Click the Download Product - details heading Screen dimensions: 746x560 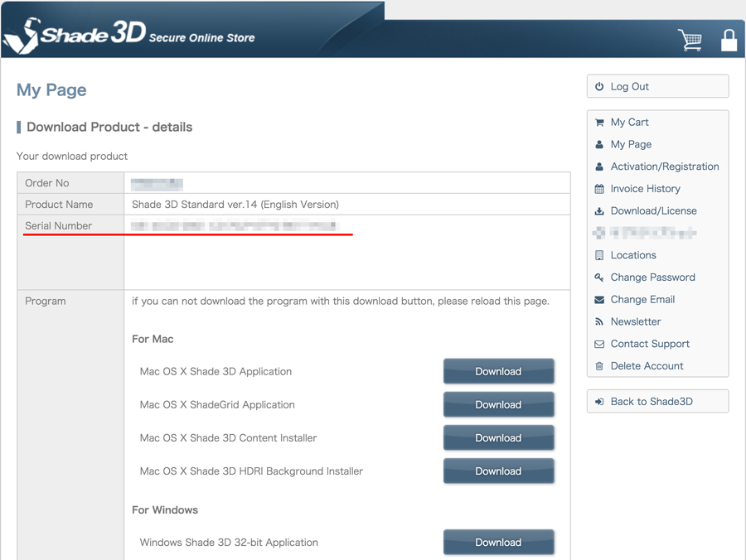tap(109, 127)
